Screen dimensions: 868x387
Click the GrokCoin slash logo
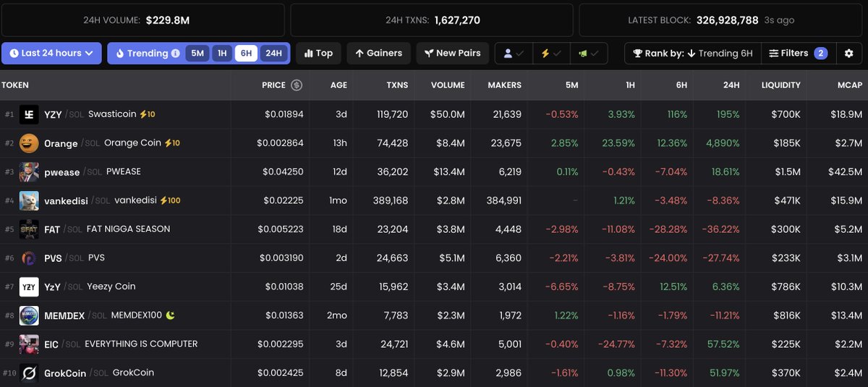coord(29,373)
